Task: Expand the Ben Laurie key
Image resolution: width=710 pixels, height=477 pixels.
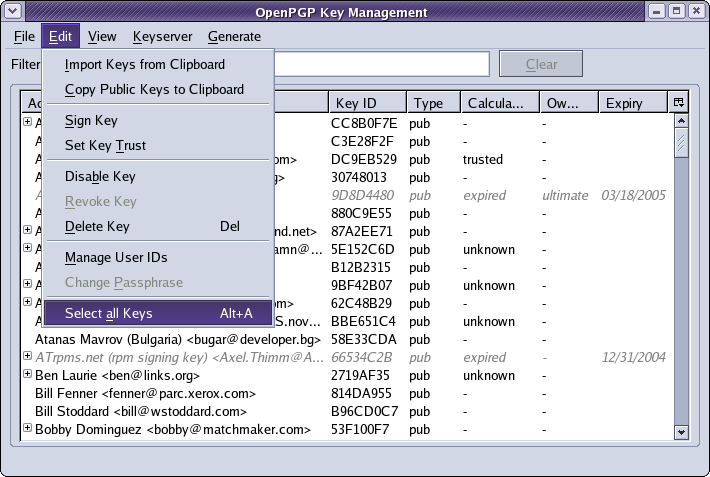Action: point(28,374)
